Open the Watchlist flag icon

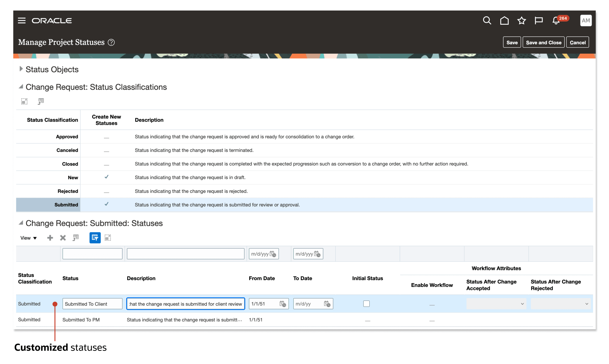click(538, 21)
